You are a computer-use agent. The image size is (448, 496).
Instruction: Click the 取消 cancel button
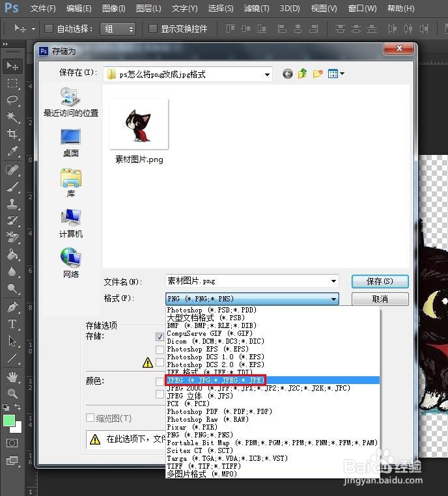(380, 299)
